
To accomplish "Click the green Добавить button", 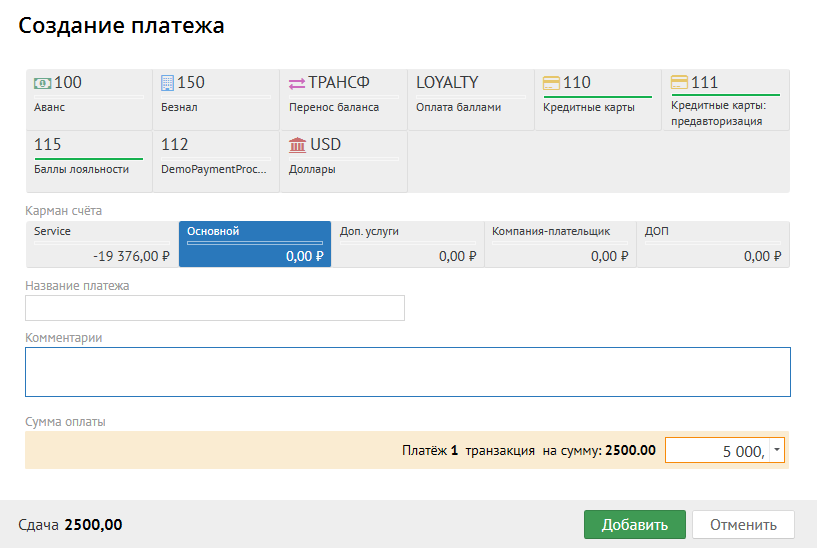I will 635,525.
